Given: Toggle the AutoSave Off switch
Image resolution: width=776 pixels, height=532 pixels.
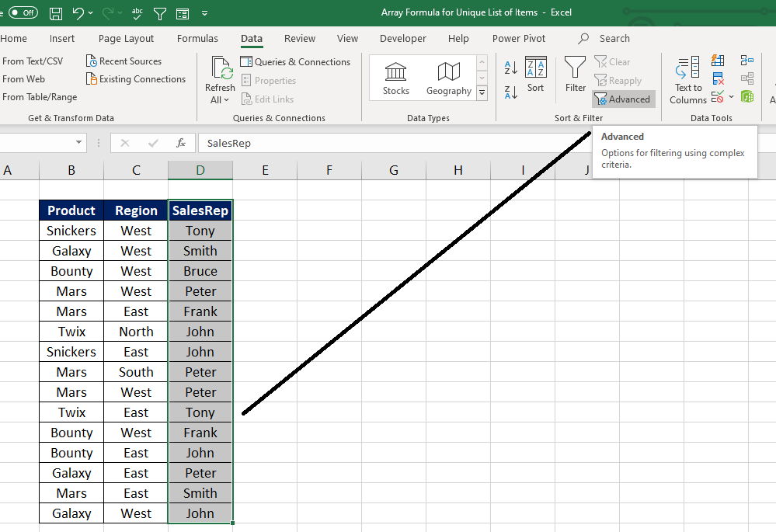Looking at the screenshot, I should coord(23,12).
